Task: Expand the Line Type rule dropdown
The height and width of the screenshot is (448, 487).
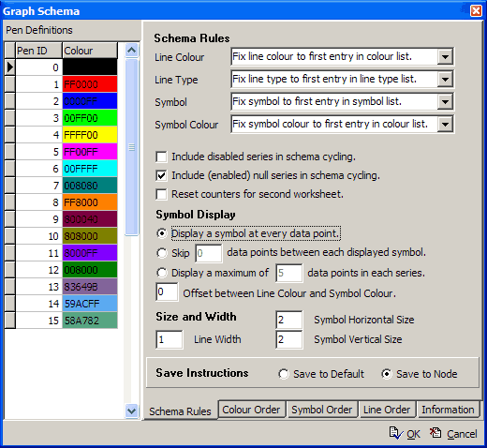Action: coord(445,80)
